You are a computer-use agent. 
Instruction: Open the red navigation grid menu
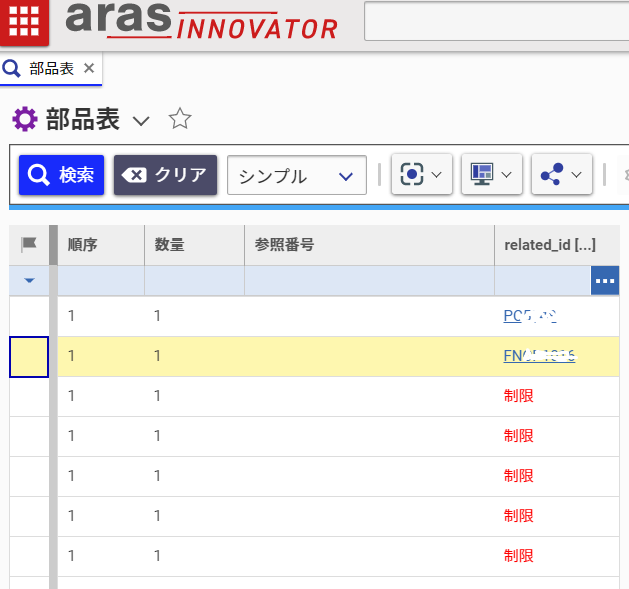(24, 21)
